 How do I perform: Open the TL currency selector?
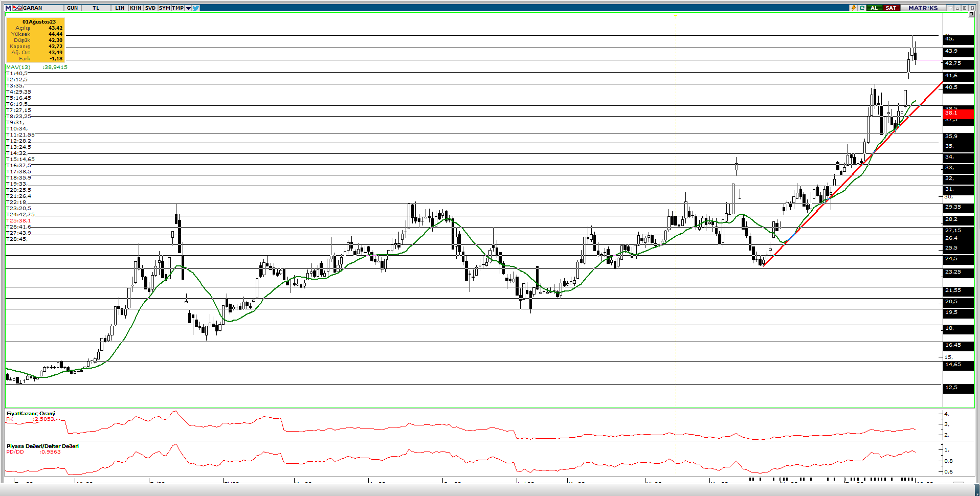tap(96, 8)
